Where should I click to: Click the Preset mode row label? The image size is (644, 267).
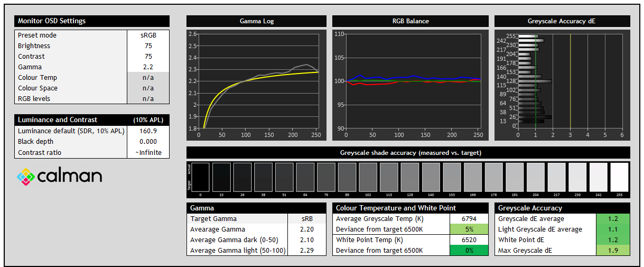(x=37, y=35)
